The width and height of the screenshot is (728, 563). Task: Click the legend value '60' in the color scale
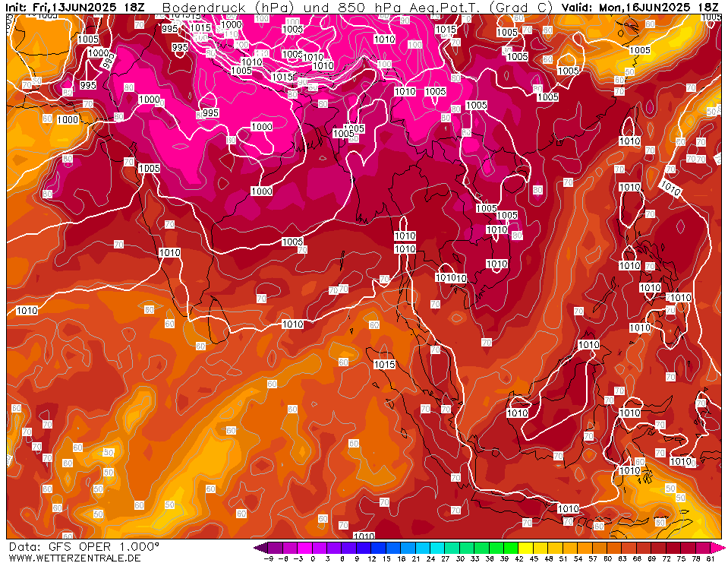[x=608, y=558]
